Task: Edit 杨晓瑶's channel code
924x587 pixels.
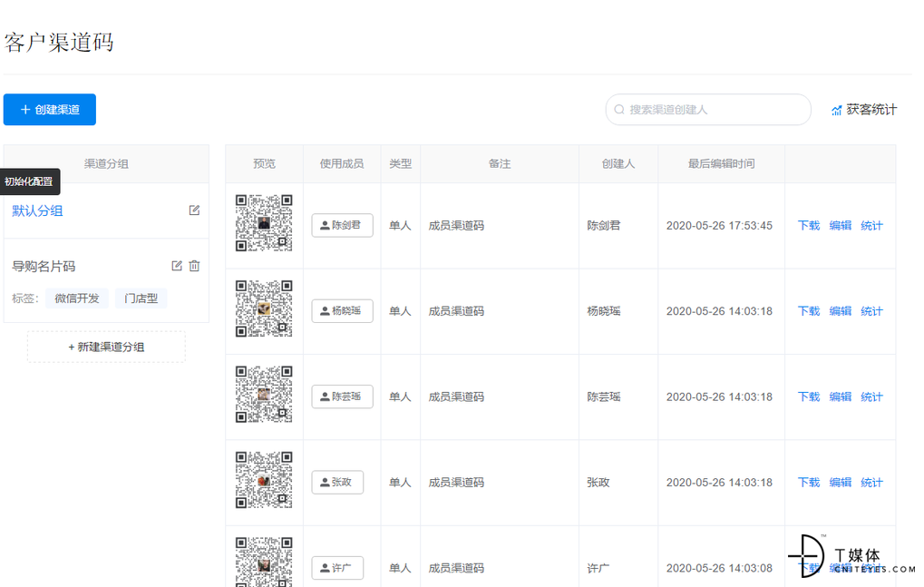Action: click(x=841, y=311)
